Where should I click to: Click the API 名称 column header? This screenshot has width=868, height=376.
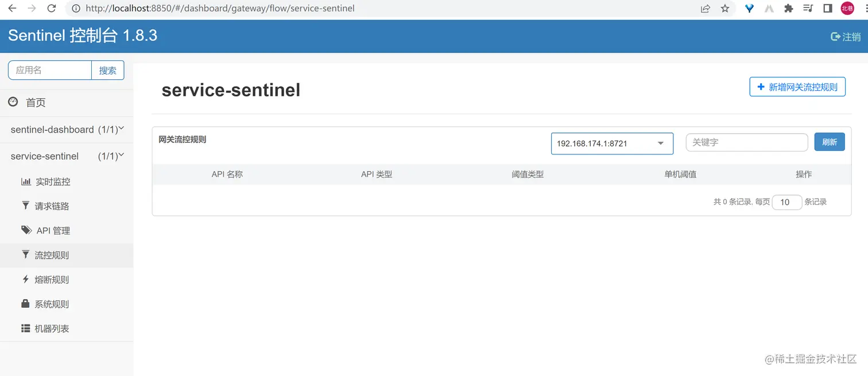click(227, 174)
